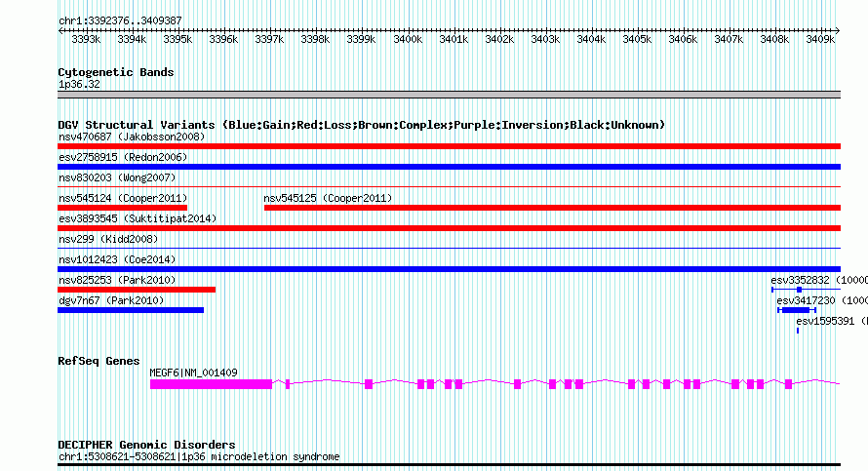Open the nsv830203 (Wong2007) label
Screen dimensions: 868x471
click(117, 177)
